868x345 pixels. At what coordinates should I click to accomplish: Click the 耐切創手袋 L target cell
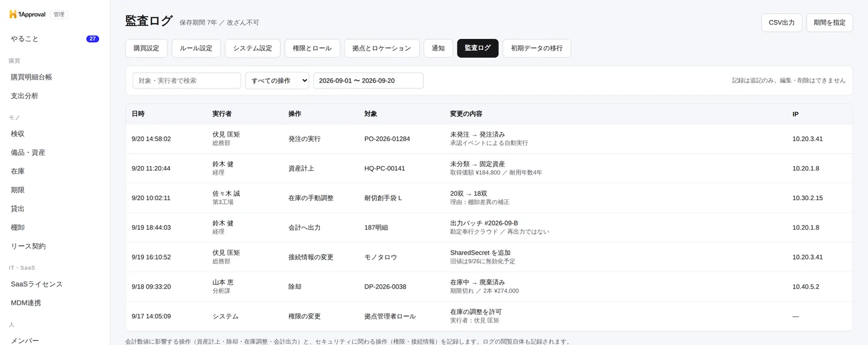(383, 198)
